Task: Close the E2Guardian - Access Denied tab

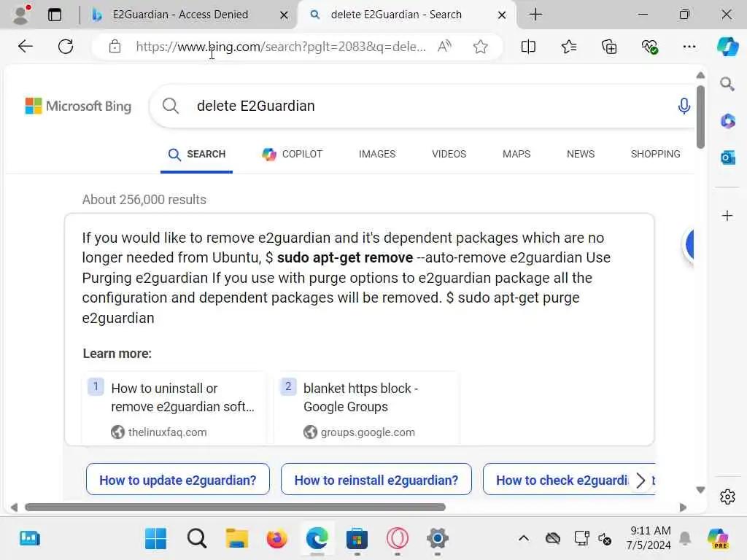Action: tap(284, 15)
